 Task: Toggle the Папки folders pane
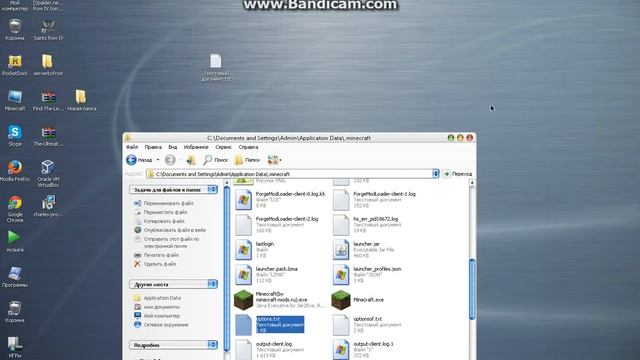[x=247, y=160]
